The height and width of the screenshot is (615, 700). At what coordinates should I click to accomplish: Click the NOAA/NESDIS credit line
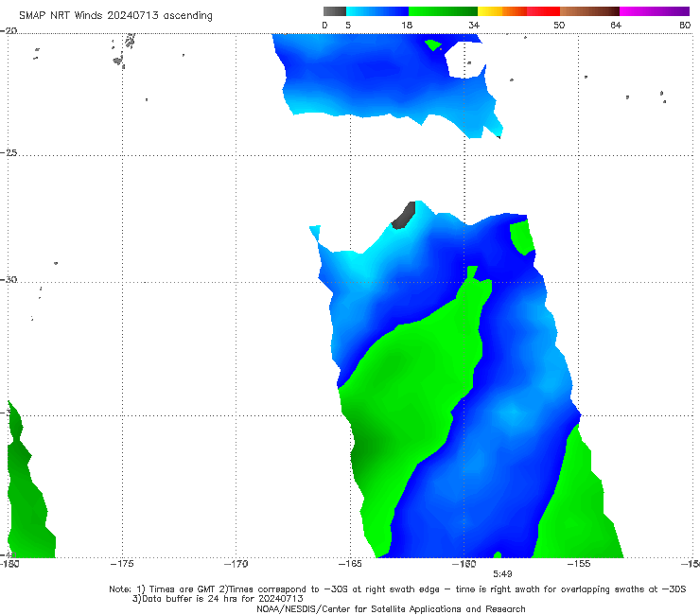pyautogui.click(x=391, y=608)
